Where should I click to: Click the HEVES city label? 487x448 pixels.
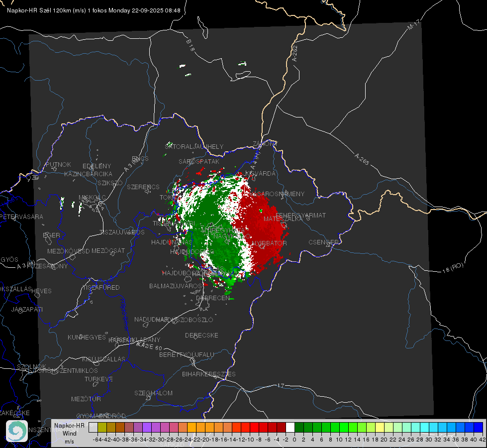click(x=41, y=291)
